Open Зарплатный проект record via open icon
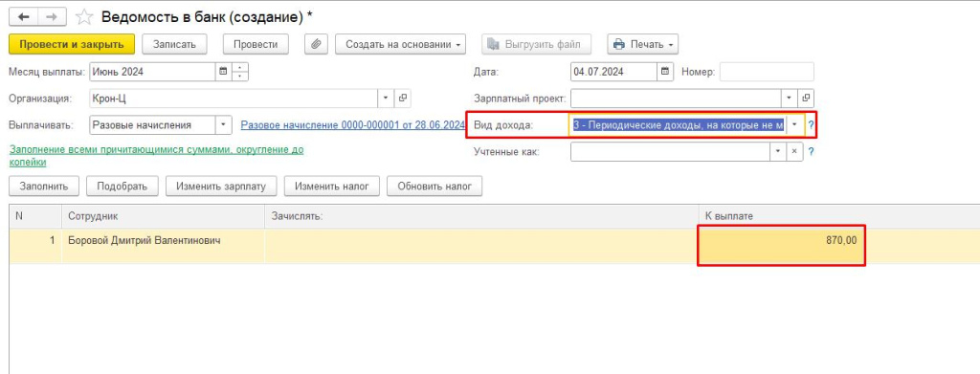This screenshot has height=374, width=980. pyautogui.click(x=806, y=98)
